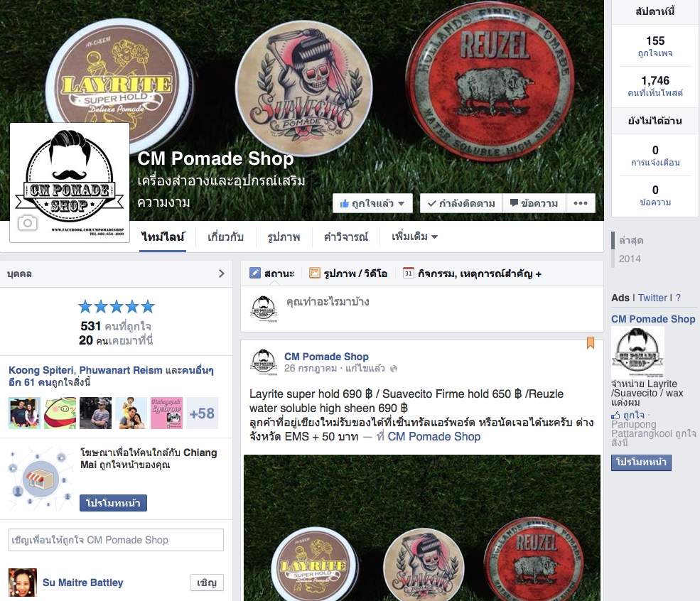Click Su Maitre Battley profile photo
Image resolution: width=700 pixels, height=601 pixels.
click(x=22, y=583)
